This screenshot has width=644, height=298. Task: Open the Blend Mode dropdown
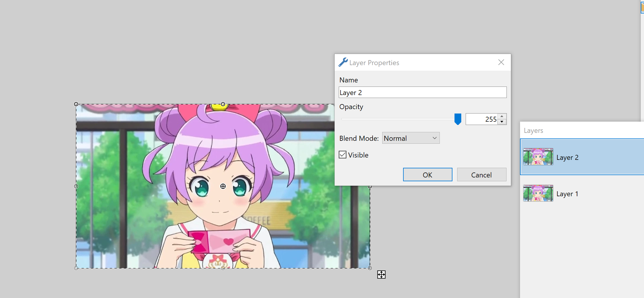click(411, 138)
